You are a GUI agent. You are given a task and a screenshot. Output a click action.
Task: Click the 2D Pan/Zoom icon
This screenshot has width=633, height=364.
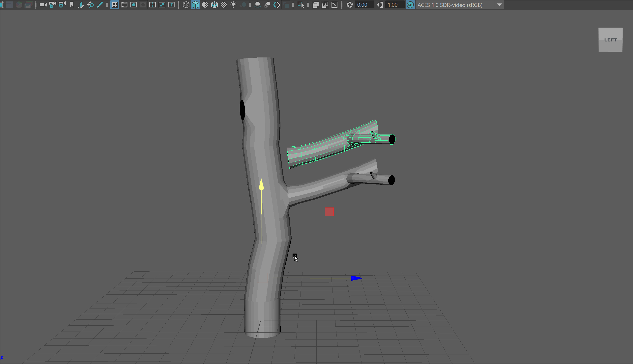click(90, 5)
